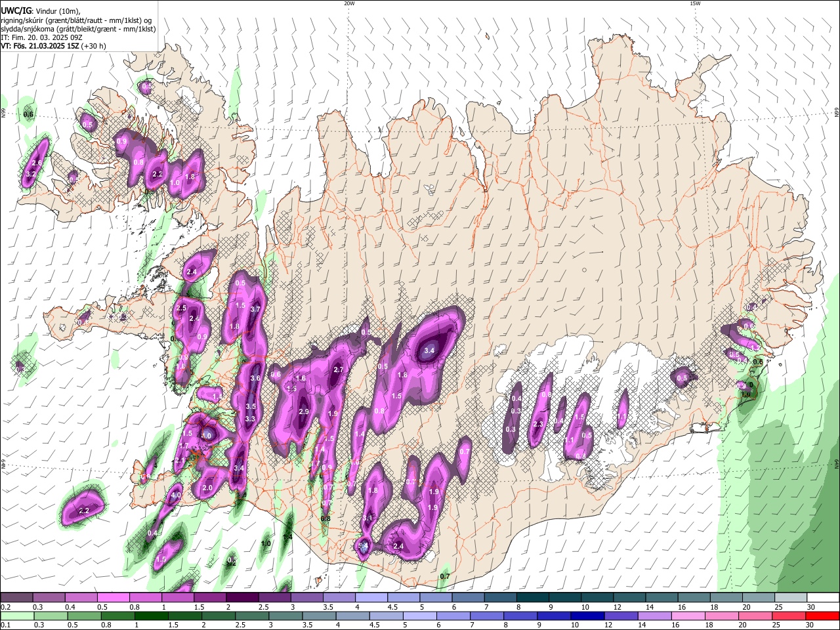
Task: Click the init time line 'IT: Fim. 20. 03. 2025 09Z'
Action: [x=42, y=38]
